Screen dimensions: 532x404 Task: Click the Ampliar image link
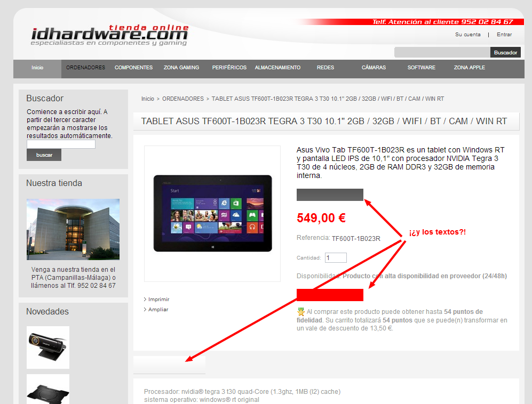158,310
